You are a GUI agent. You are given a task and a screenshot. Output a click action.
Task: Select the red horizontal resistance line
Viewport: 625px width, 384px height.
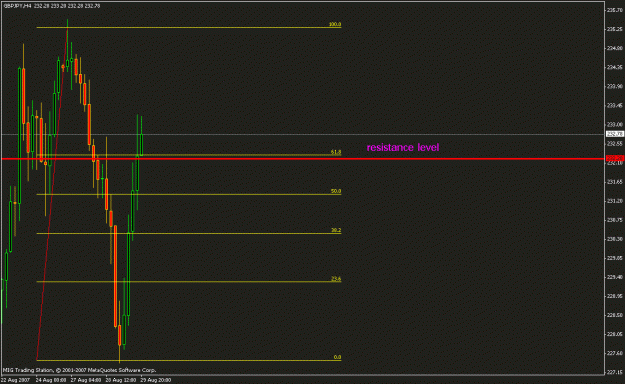coord(303,159)
